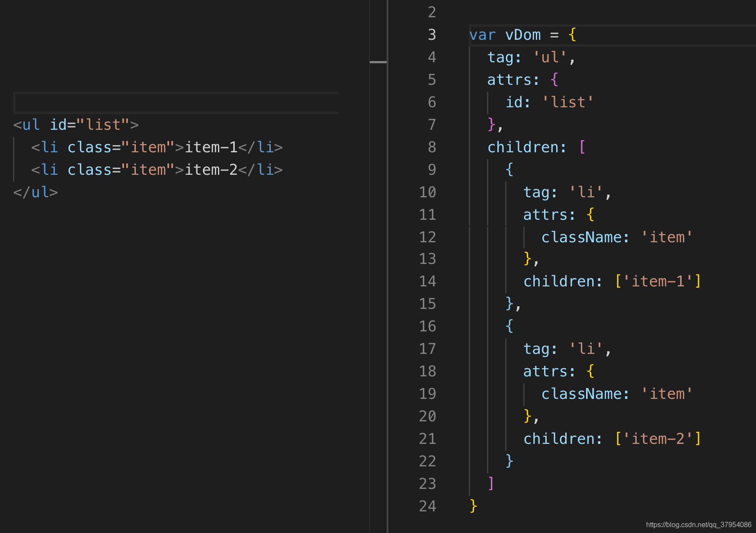Click the id: 'list' property line

tap(549, 102)
